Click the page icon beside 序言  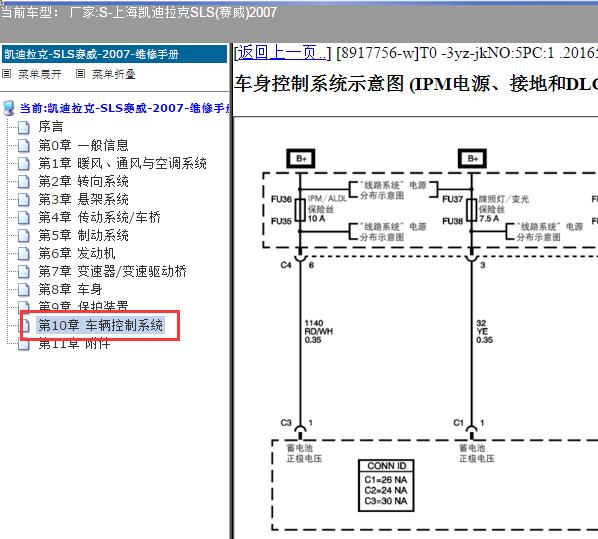click(24, 127)
